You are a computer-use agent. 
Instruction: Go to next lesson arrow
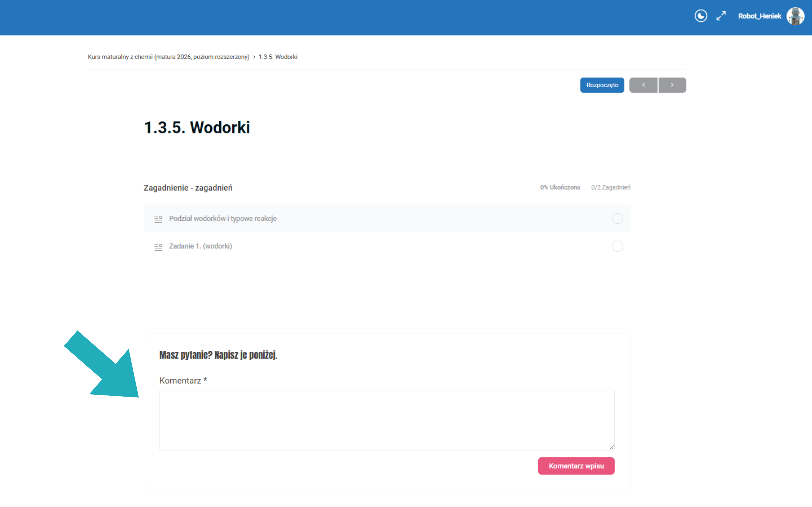click(x=672, y=85)
